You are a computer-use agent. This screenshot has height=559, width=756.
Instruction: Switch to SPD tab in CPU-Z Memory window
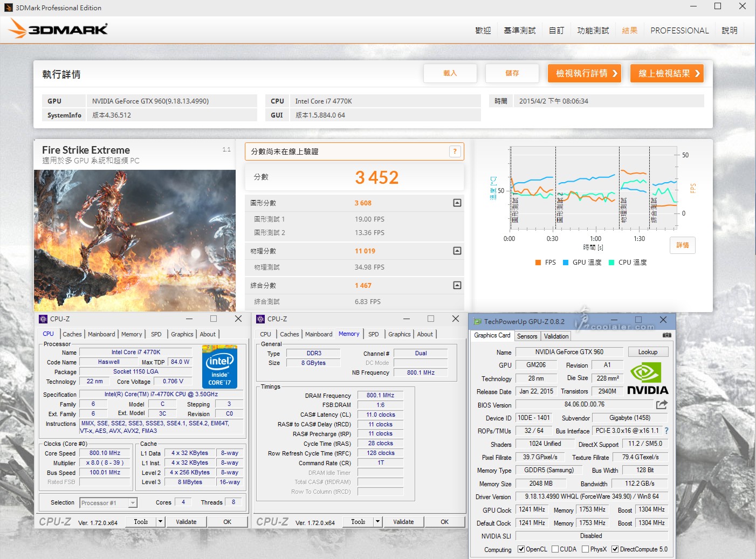point(374,334)
